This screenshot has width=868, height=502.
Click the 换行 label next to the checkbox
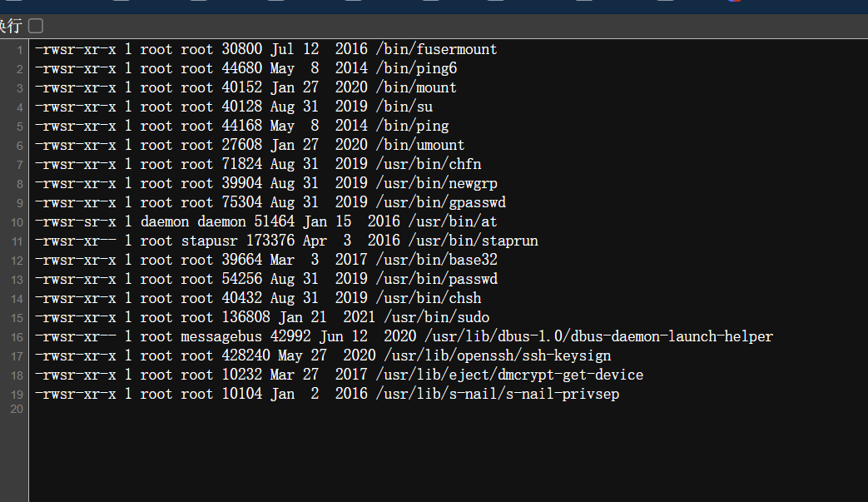(10, 26)
